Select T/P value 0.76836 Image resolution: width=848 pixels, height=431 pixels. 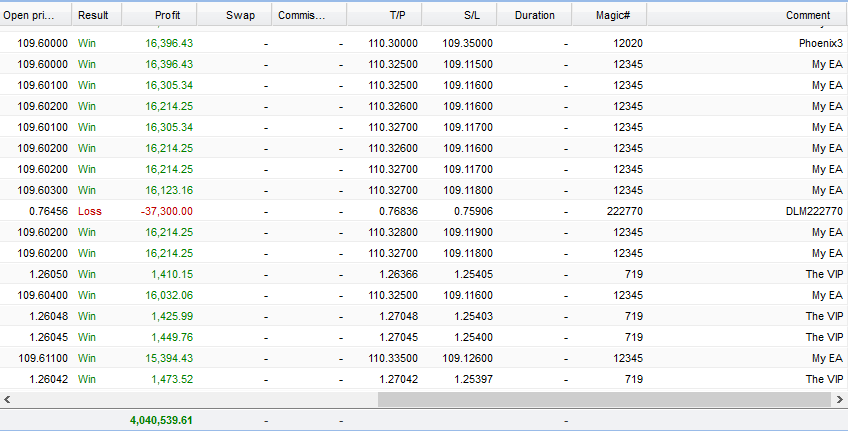(x=399, y=211)
